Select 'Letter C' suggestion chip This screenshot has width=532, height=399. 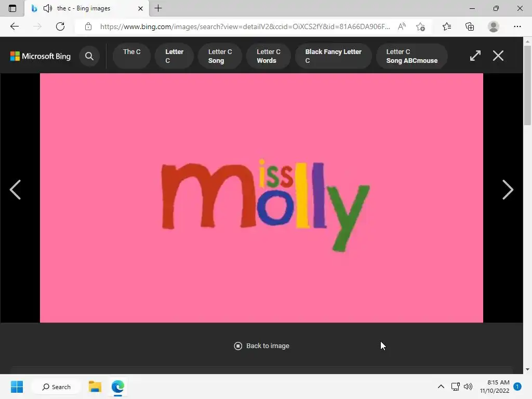click(x=175, y=56)
